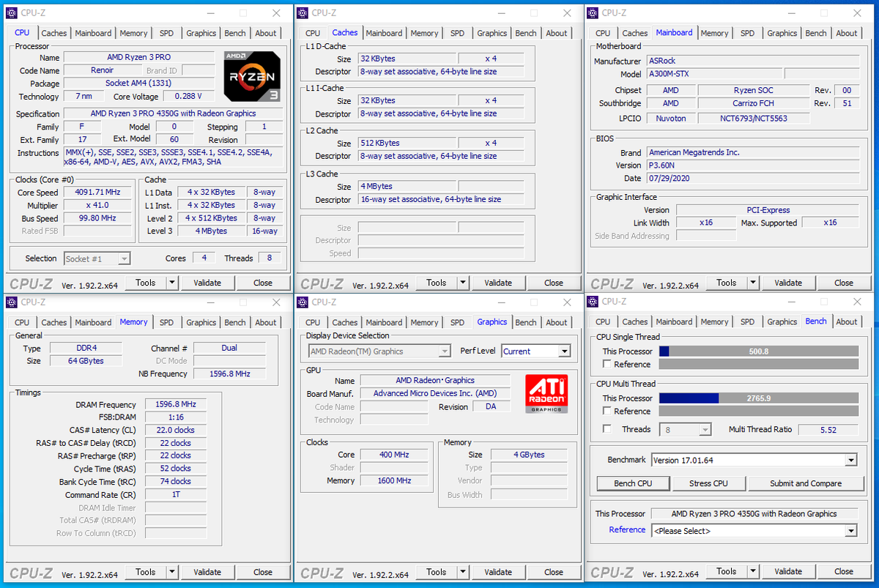The width and height of the screenshot is (879, 588).
Task: Close the Graphics window with its X icon
Action: click(x=567, y=302)
